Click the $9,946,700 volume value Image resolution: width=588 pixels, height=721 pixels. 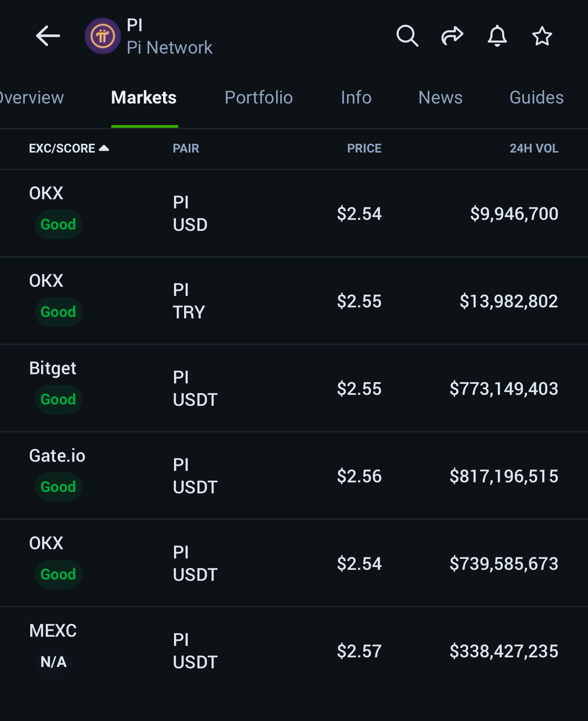click(514, 213)
